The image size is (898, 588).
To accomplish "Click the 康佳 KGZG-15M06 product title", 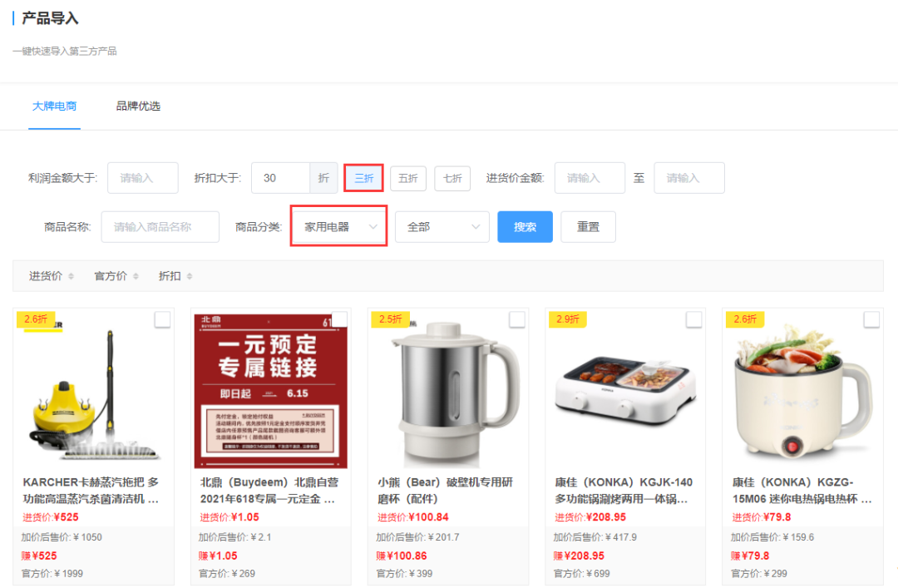I will pos(802,491).
